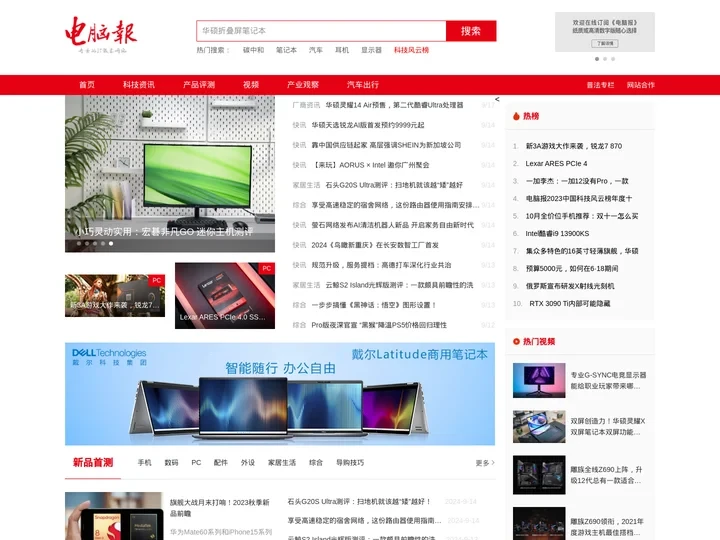Switch to the 家居生活 tab under 新品首测
Viewport: 720px width, 540px height.
(282, 462)
